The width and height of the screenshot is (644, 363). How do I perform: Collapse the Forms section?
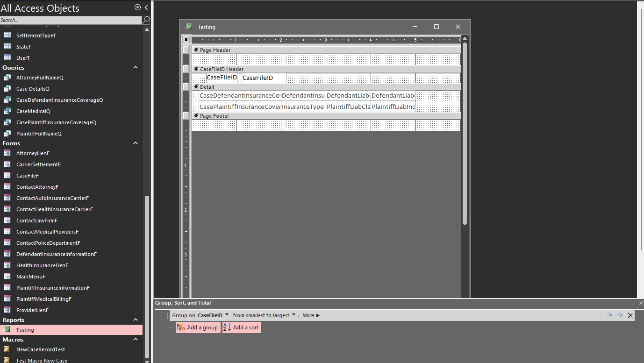tap(135, 143)
